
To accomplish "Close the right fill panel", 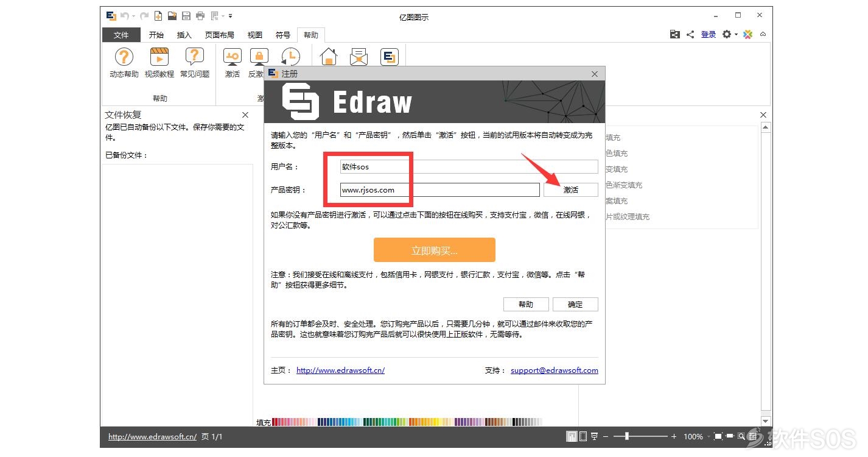I will click(764, 115).
